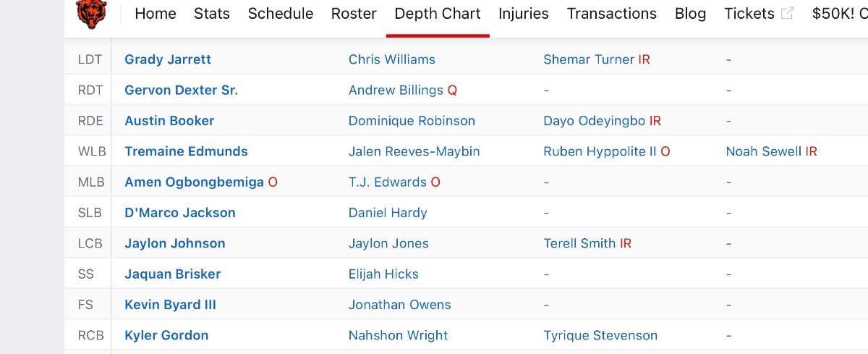Viewport: 868px width, 354px height.
Task: Open Tyrique Stevenson's profile link
Action: coord(600,335)
